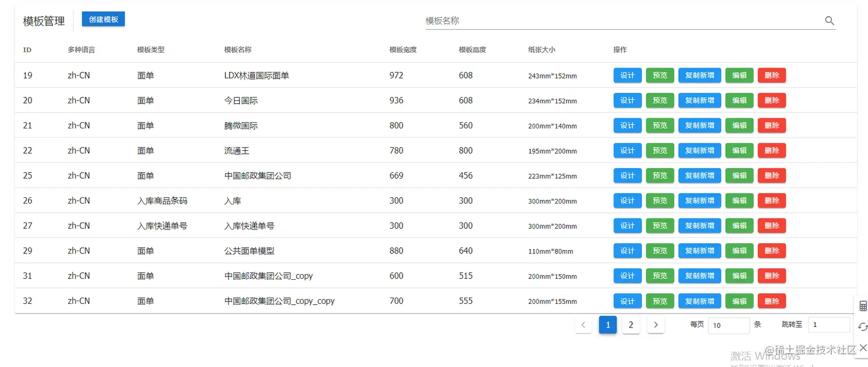868x367 pixels.
Task: Click the 243mm*152mm paper size cell
Action: [x=552, y=76]
